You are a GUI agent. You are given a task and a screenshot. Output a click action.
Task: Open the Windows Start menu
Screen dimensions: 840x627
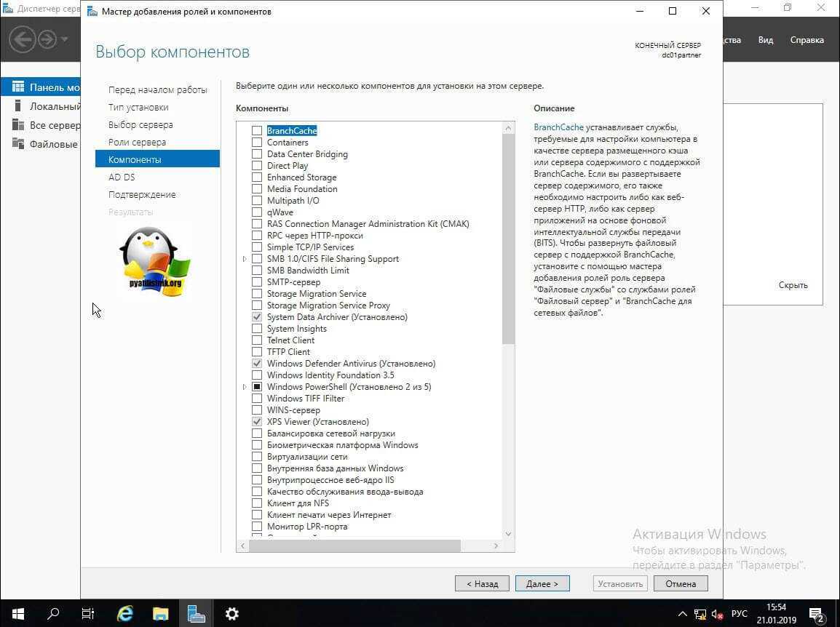17,614
